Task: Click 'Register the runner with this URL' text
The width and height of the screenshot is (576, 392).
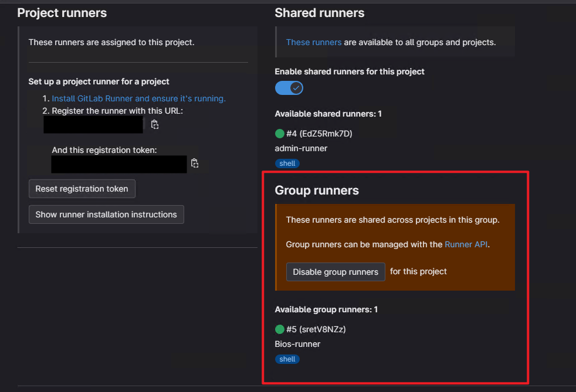Action: tap(117, 111)
